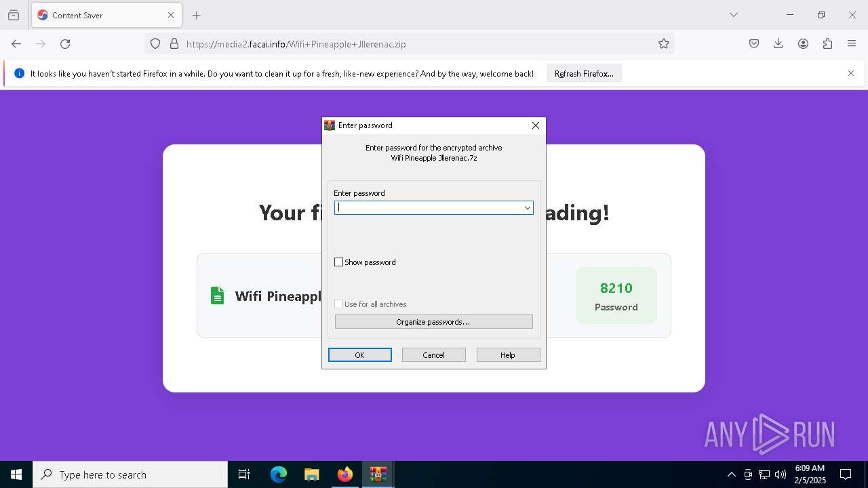This screenshot has width=868, height=488.
Task: Open Save to Pocket icon
Action: click(x=754, y=44)
